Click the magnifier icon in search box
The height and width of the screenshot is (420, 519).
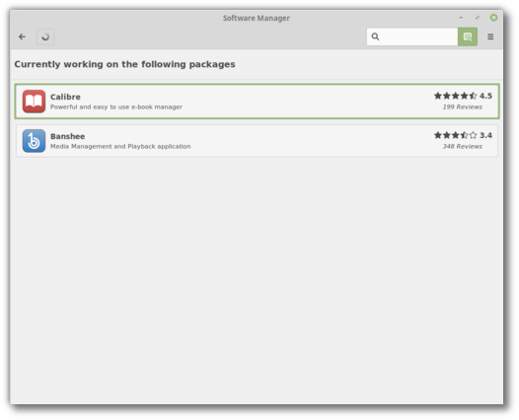click(x=375, y=36)
